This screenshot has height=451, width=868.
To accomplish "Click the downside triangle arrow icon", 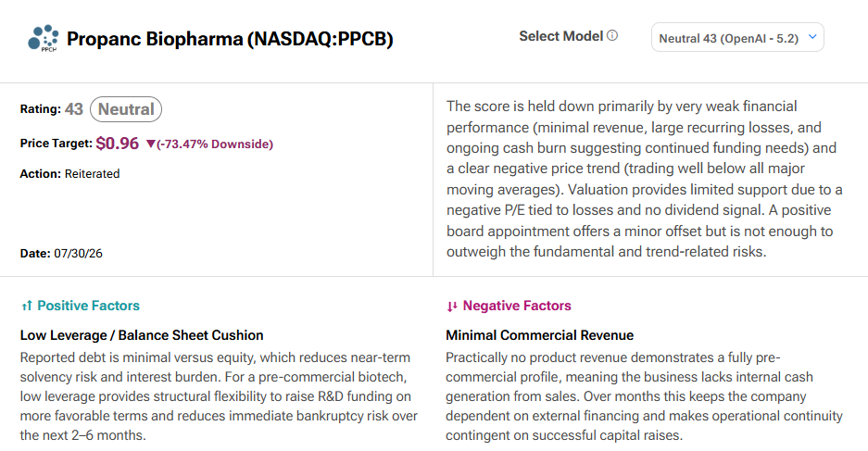I will click(151, 144).
